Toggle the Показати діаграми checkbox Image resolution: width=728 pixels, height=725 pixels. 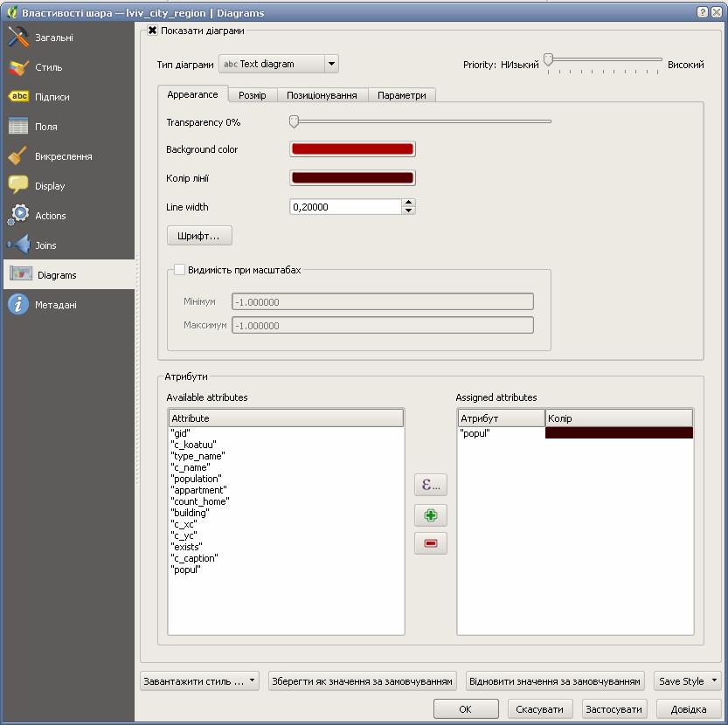pos(153,31)
